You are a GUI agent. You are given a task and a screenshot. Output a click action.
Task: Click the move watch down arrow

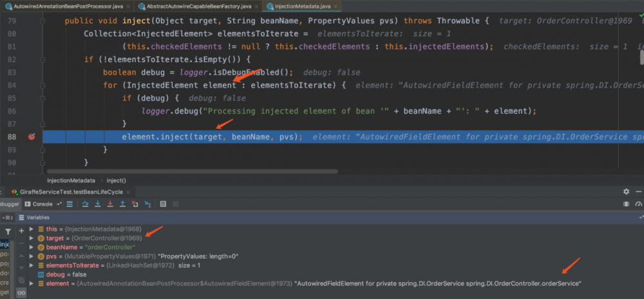click(22, 268)
